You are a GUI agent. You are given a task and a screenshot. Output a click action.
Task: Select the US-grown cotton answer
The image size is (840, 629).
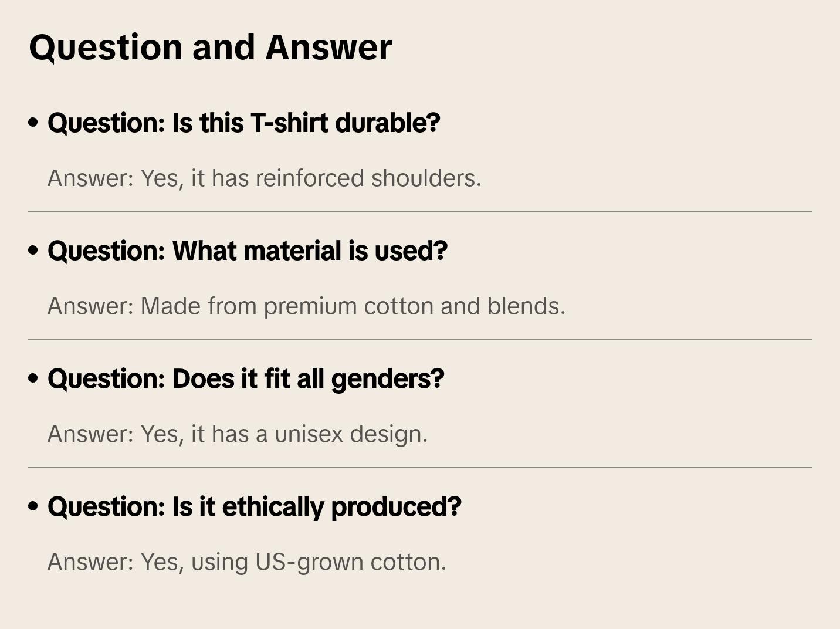(x=246, y=562)
